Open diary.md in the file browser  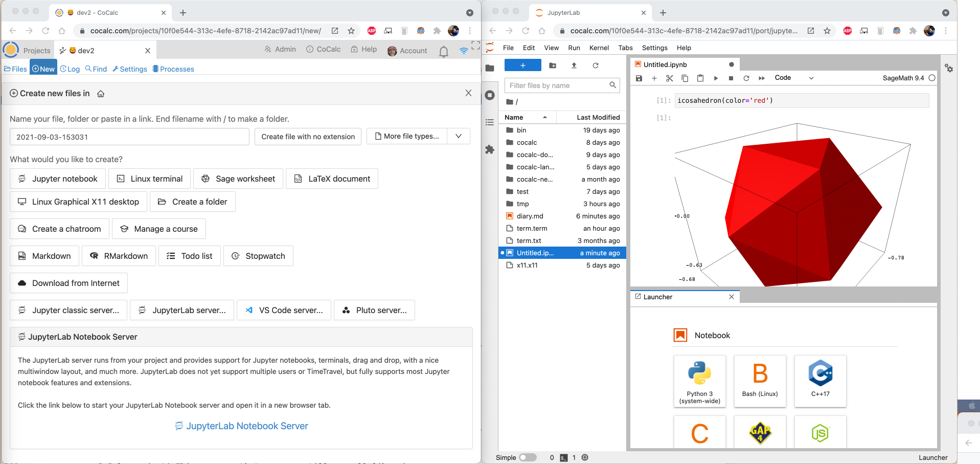click(530, 216)
